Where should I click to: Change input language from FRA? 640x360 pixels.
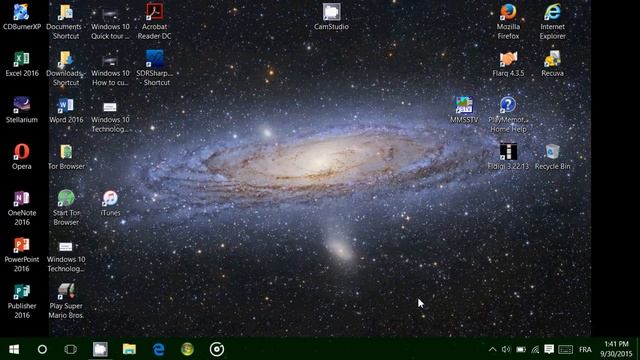coord(585,349)
